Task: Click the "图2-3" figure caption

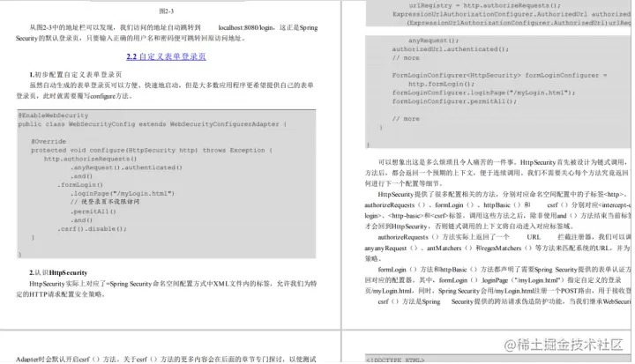Action: (166, 11)
